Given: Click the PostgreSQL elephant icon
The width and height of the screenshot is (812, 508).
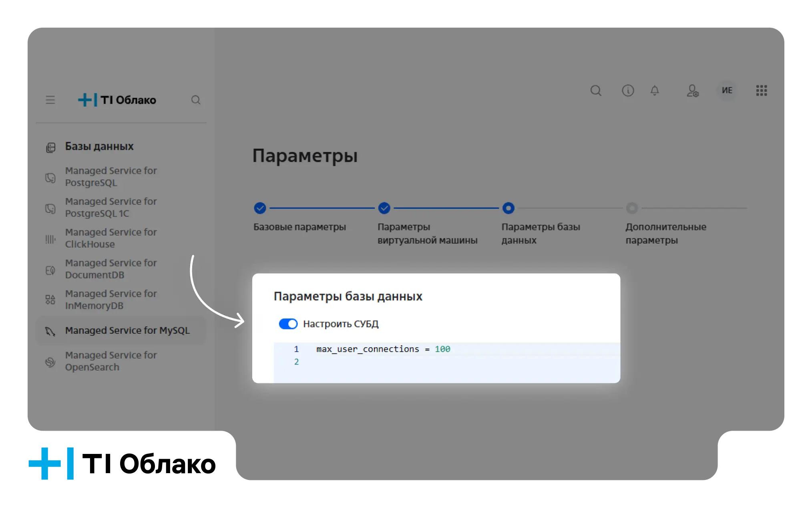Looking at the screenshot, I should pyautogui.click(x=50, y=177).
